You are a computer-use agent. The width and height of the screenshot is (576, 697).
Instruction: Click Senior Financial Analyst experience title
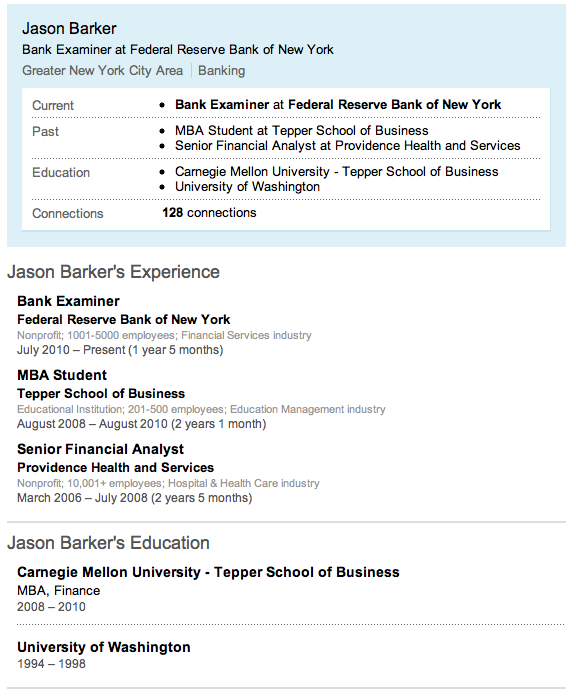pyautogui.click(x=100, y=449)
